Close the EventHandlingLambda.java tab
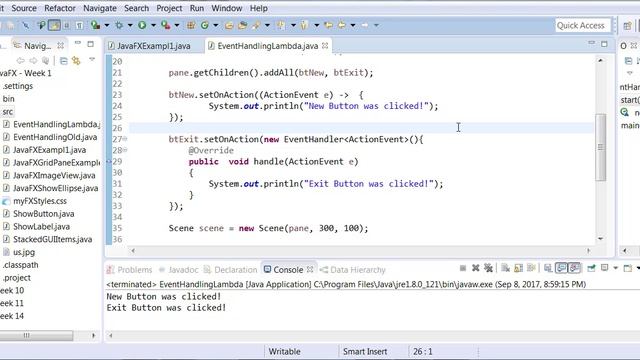The image size is (640, 360). (x=325, y=46)
